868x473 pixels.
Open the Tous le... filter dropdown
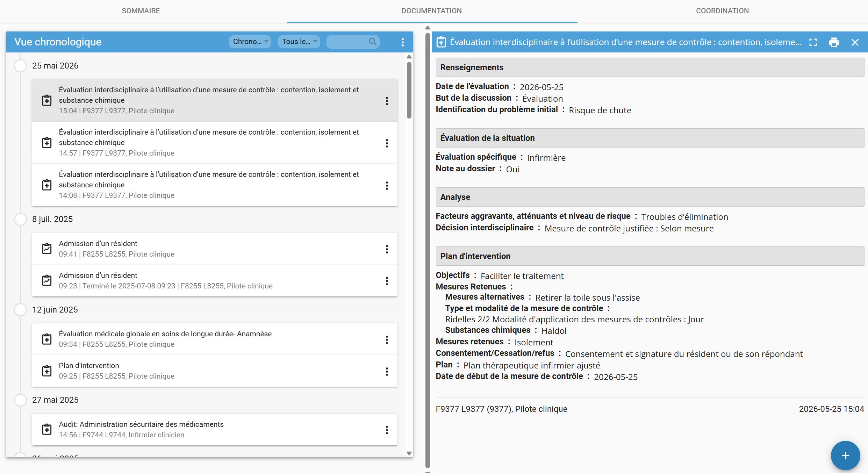tap(299, 42)
